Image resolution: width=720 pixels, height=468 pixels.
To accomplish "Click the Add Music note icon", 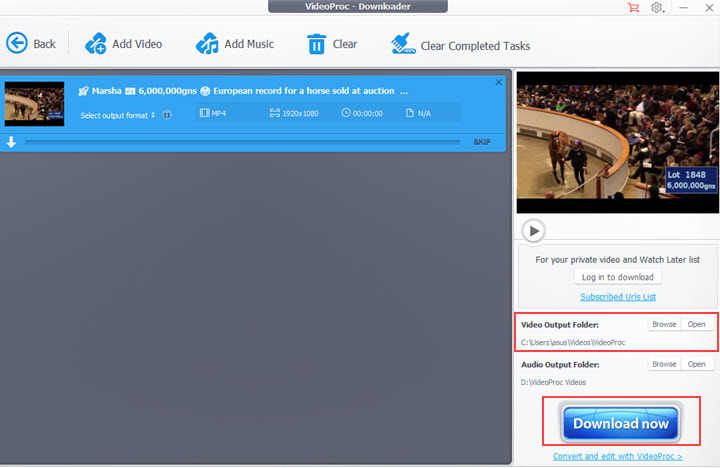I will [x=207, y=44].
